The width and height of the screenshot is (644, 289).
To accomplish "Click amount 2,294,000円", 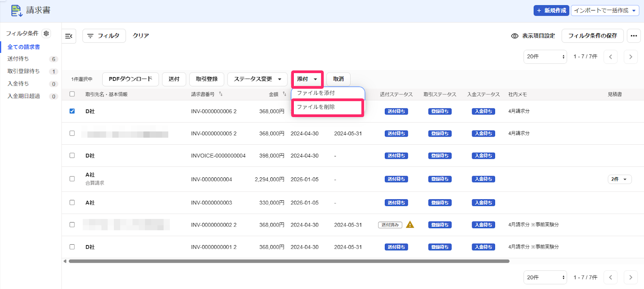I will (269, 179).
